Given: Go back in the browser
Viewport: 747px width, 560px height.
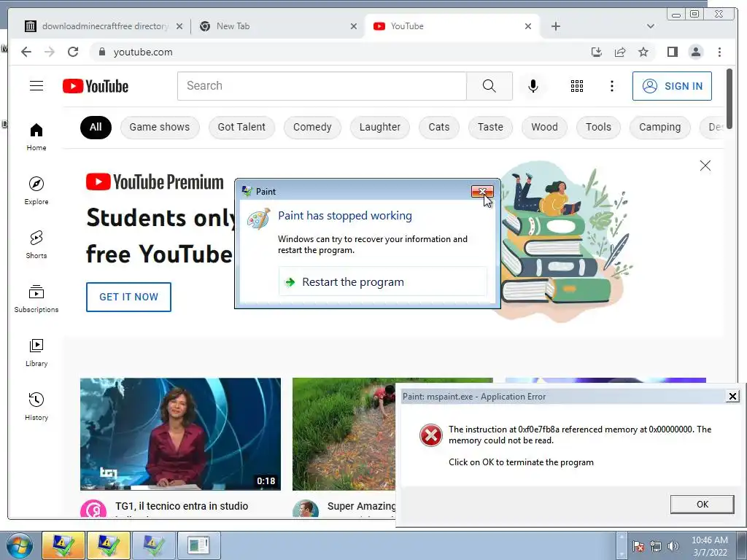Looking at the screenshot, I should [26, 52].
